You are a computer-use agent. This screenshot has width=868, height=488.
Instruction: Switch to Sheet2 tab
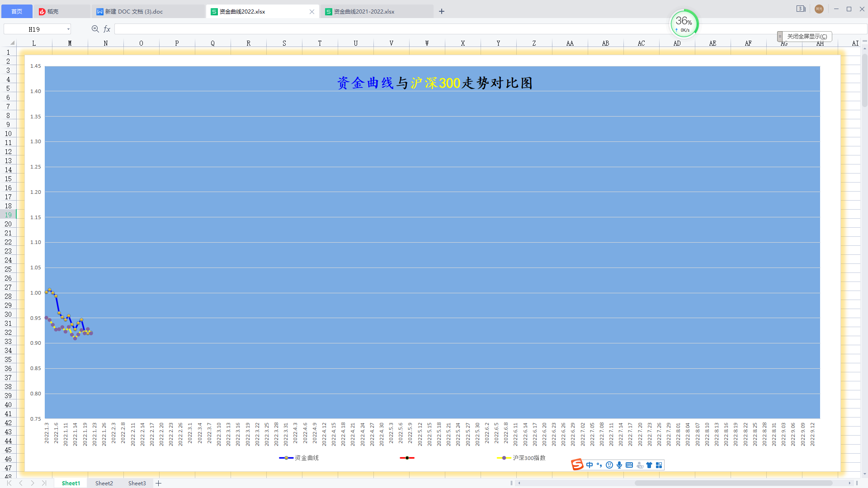tap(104, 483)
